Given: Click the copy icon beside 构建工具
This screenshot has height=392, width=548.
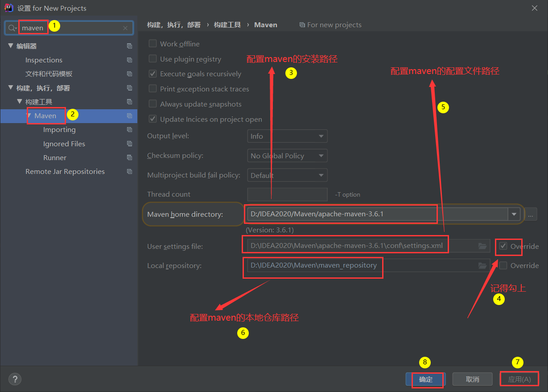Looking at the screenshot, I should pyautogui.click(x=129, y=102).
